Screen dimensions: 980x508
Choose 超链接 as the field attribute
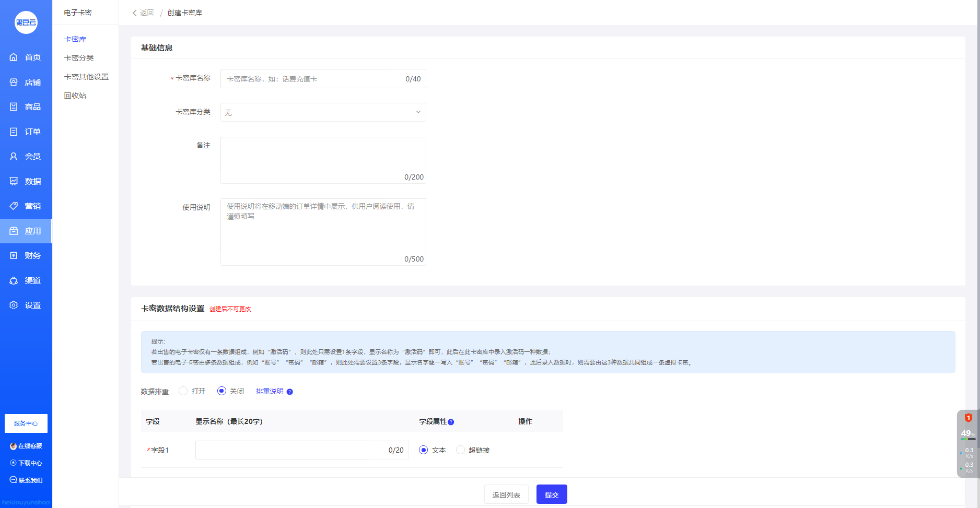click(x=460, y=450)
